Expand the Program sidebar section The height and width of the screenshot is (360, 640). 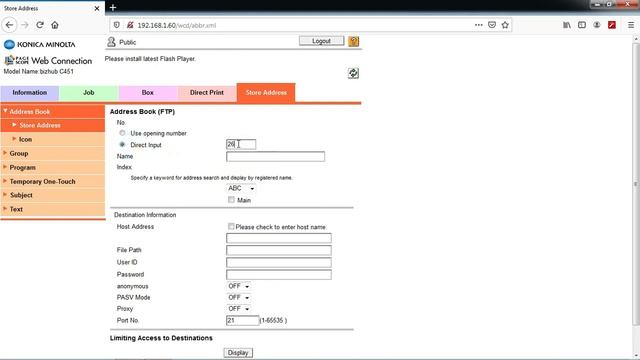pyautogui.click(x=53, y=167)
